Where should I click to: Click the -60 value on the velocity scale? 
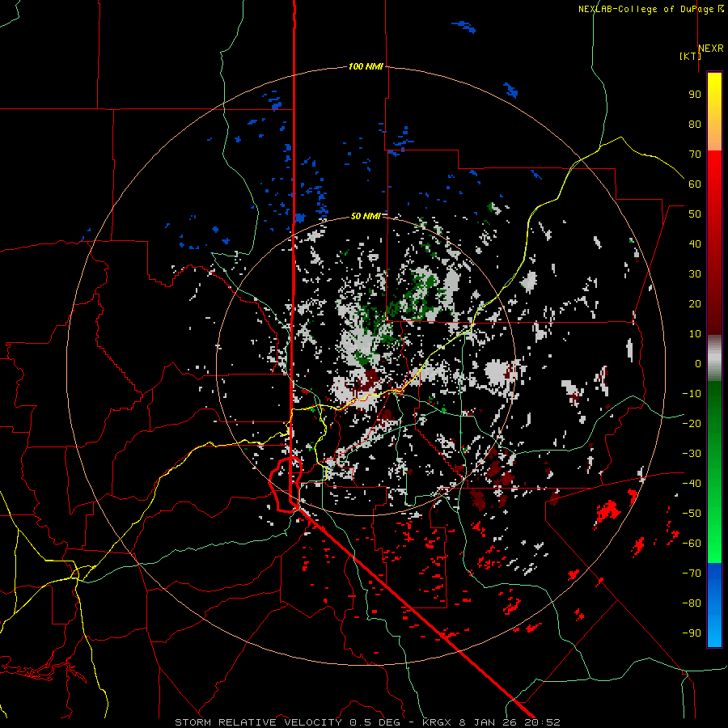(692, 544)
